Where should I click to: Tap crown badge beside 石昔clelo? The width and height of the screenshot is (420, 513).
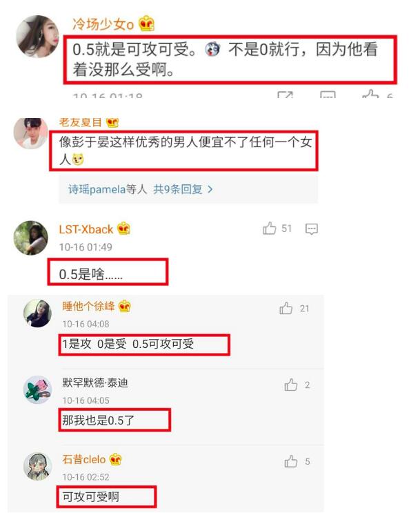pos(115,459)
